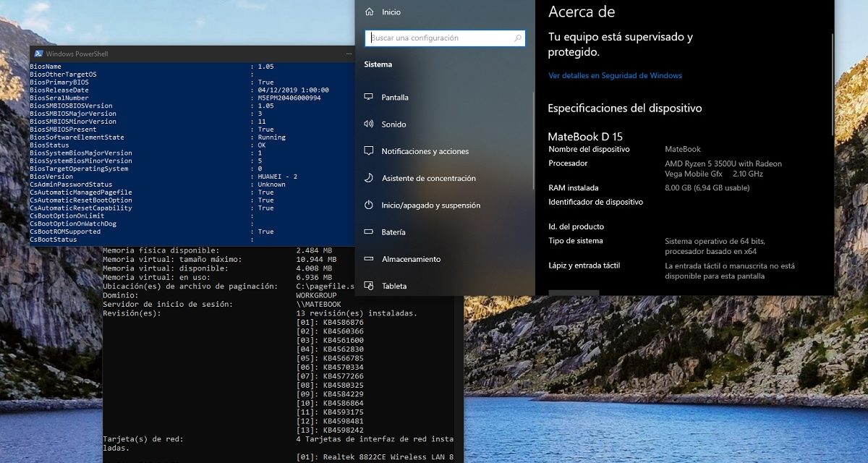Click the Asistente de concentración moon icon
Viewport: 868px width, 463px height.
click(x=368, y=178)
